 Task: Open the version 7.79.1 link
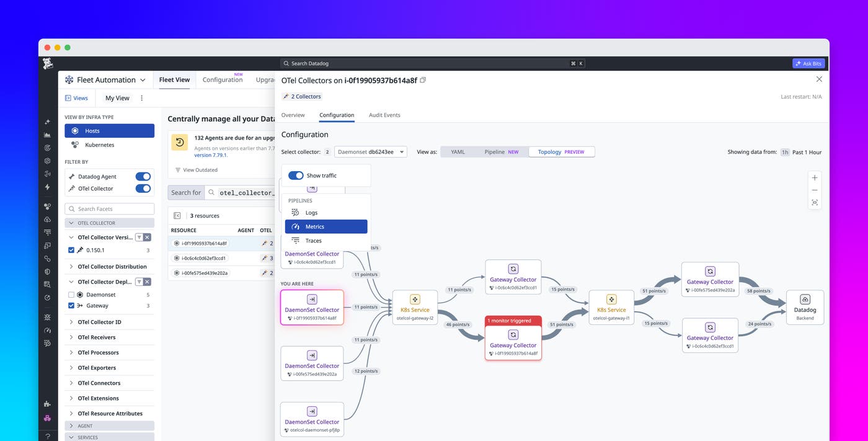click(x=211, y=155)
